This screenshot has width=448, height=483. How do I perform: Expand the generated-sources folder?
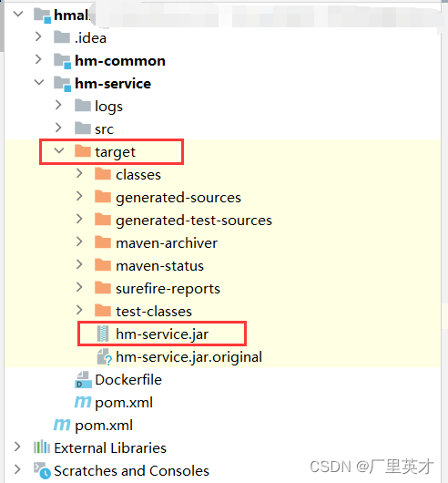(79, 196)
